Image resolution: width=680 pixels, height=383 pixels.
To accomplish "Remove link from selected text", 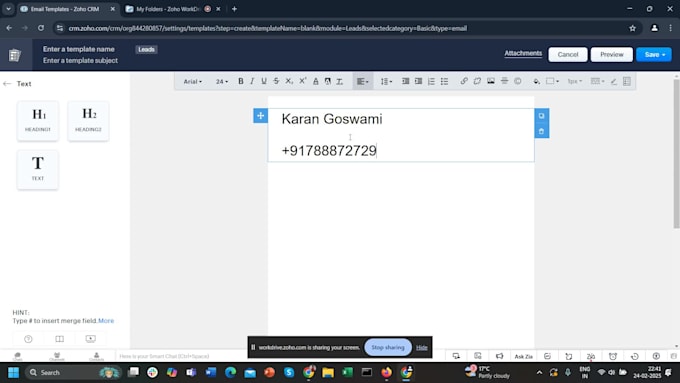I will tap(477, 81).
